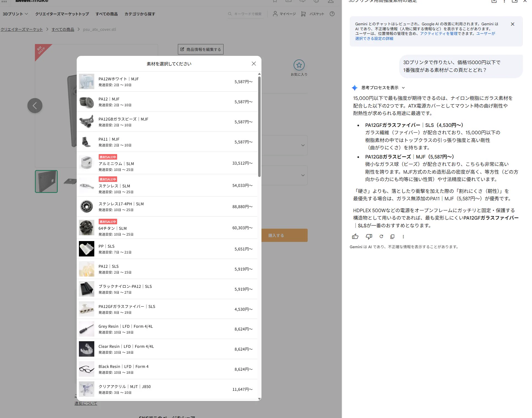Open the first dropdown behind the dialog
Screen dimensions: 532x418
tap(284, 145)
